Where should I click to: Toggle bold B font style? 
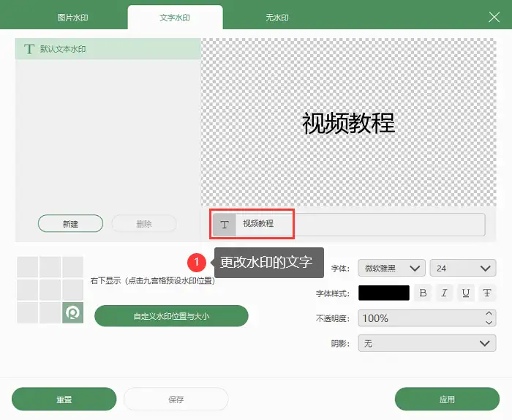[x=423, y=293]
